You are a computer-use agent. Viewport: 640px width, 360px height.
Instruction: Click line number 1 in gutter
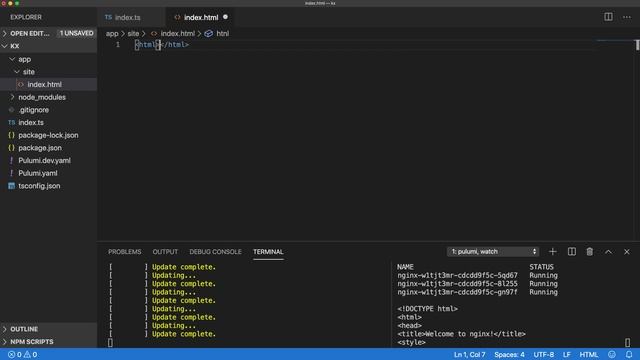pyautogui.click(x=118, y=44)
